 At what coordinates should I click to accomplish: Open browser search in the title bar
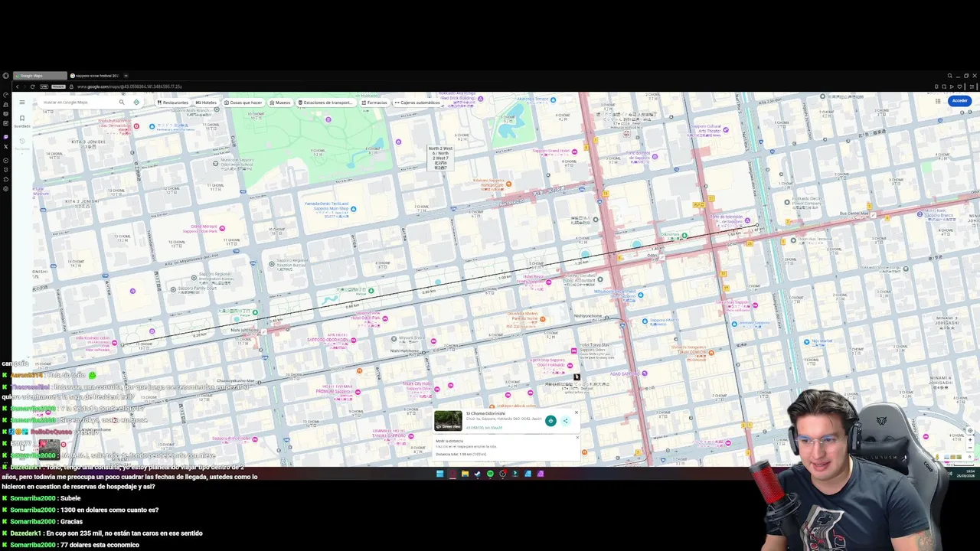949,76
